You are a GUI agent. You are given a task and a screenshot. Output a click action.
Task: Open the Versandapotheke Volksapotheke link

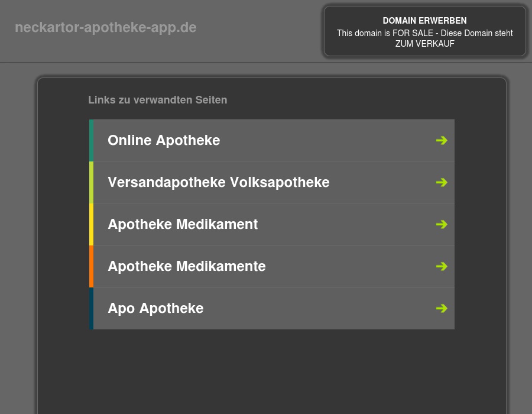tap(218, 182)
